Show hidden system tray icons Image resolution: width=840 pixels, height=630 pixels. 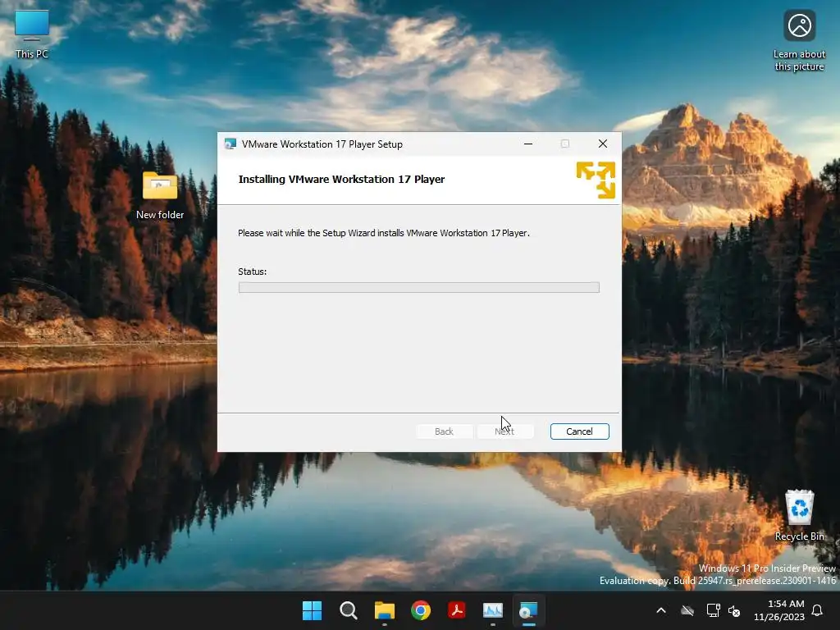click(x=661, y=610)
